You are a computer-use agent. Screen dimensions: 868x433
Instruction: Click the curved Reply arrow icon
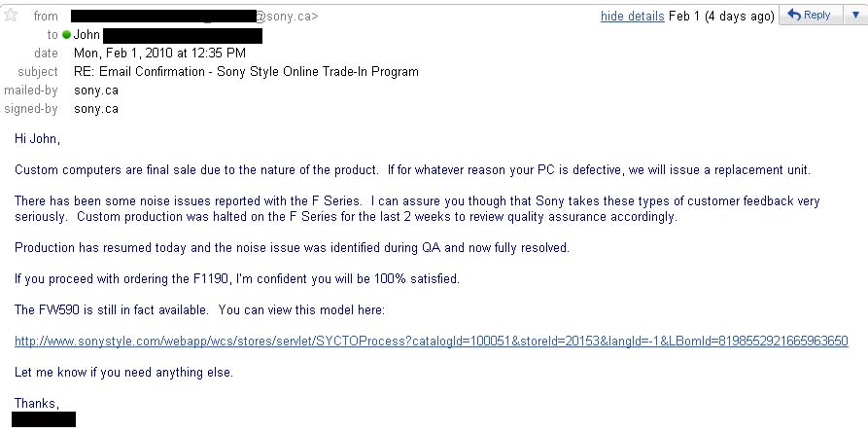click(794, 16)
